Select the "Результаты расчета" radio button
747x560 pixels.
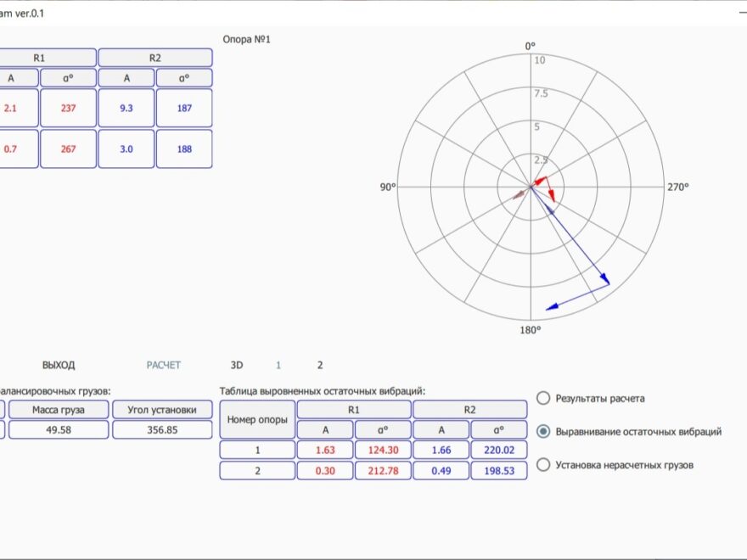point(543,397)
